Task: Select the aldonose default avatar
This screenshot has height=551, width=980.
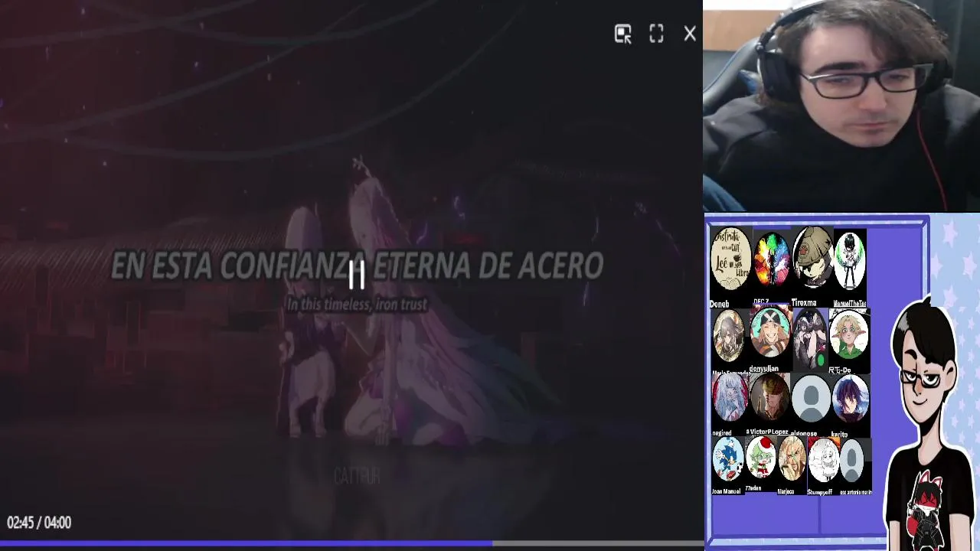Action: 811,398
